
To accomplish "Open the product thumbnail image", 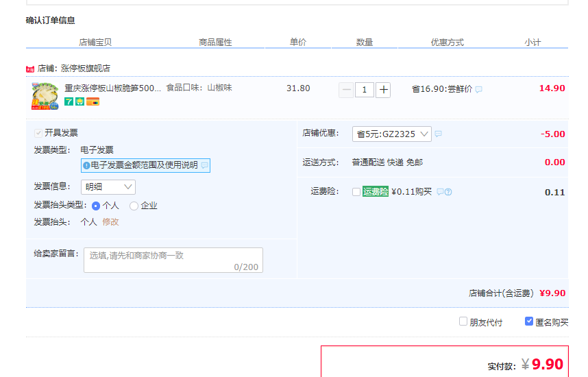I will [45, 96].
